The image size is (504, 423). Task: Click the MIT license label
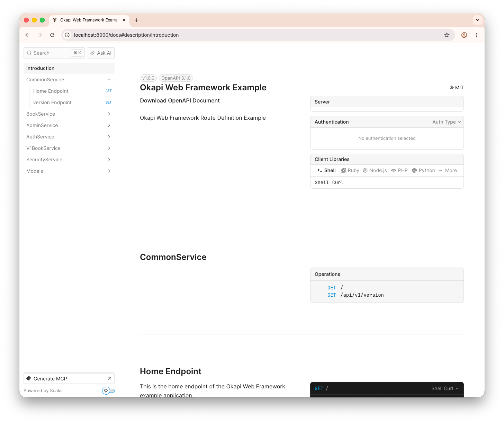[457, 88]
